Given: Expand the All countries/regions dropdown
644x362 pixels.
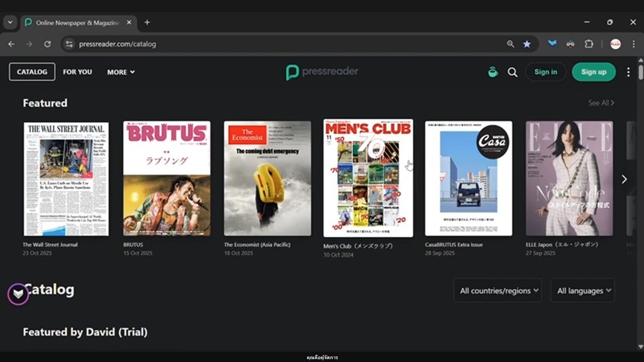Looking at the screenshot, I should (x=497, y=290).
